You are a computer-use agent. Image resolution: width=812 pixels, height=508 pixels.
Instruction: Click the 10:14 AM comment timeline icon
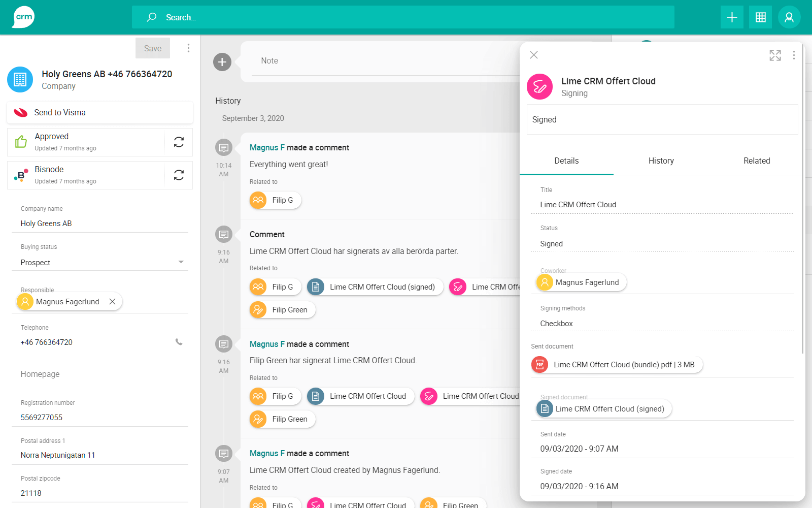click(224, 148)
